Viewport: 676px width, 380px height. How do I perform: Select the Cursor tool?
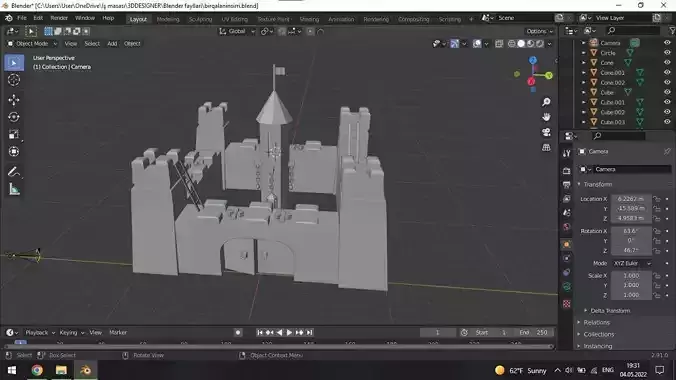(x=14, y=80)
